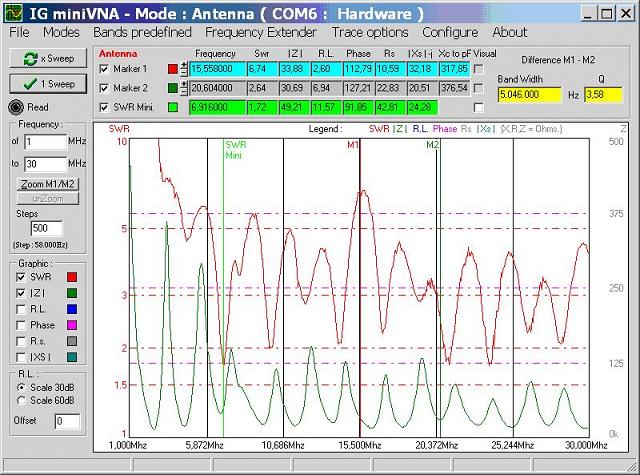This screenshot has width=640, height=475.
Task: Click the Marker 2 frequency stepper
Action: (185, 88)
